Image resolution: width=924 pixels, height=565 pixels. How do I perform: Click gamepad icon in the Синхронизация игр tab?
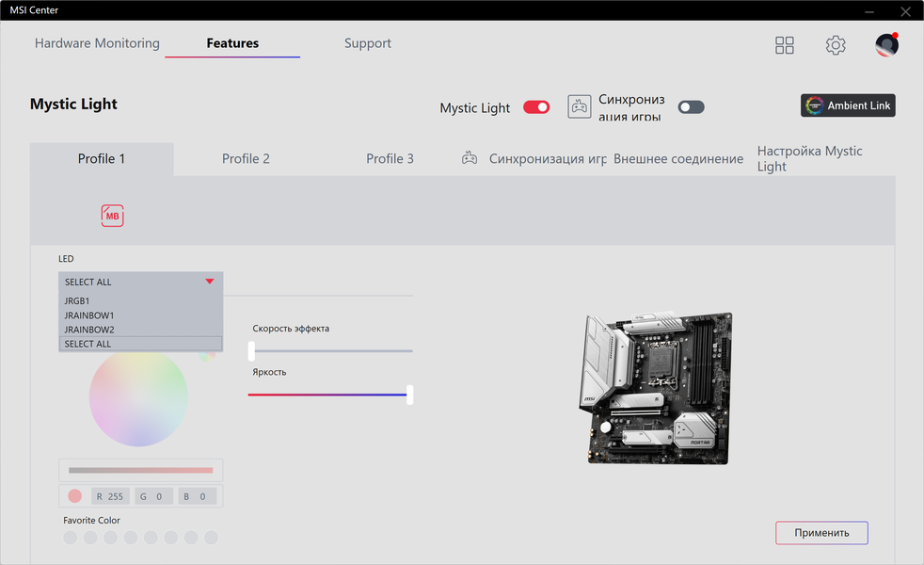coord(470,158)
